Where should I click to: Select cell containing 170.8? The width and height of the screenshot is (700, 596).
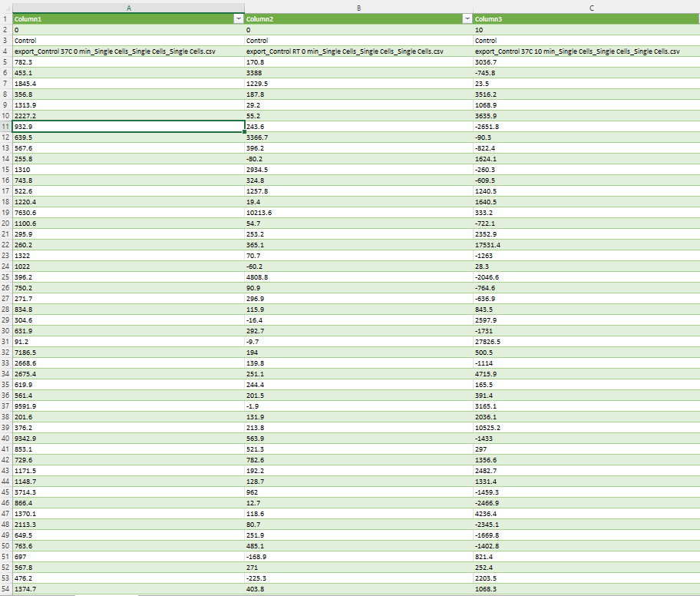[358, 62]
